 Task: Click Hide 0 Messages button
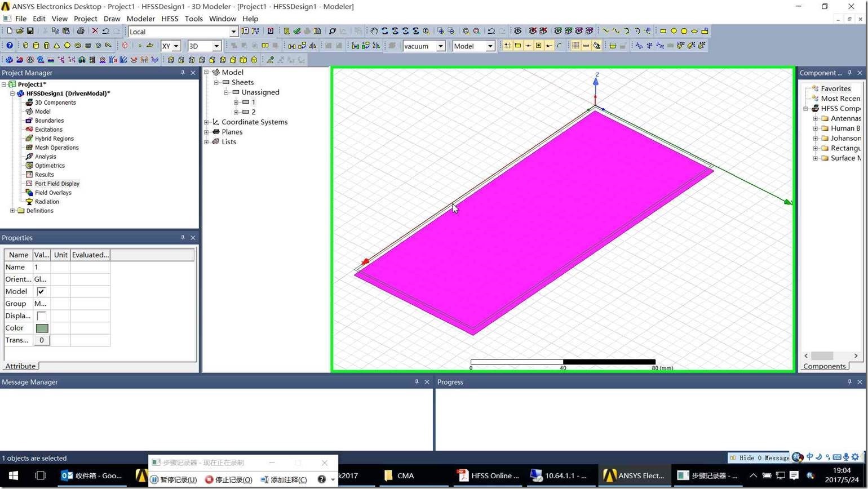(x=760, y=458)
